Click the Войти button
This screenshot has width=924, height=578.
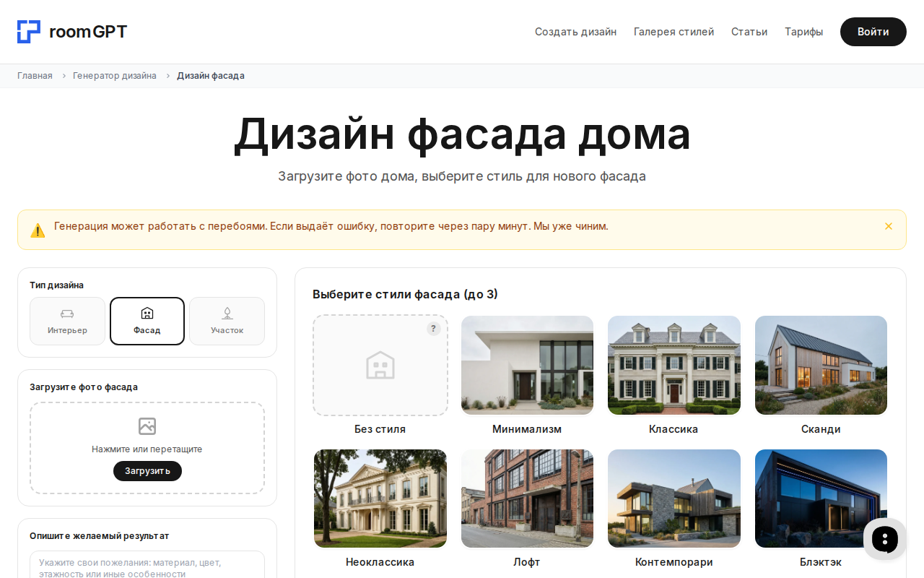pos(873,31)
